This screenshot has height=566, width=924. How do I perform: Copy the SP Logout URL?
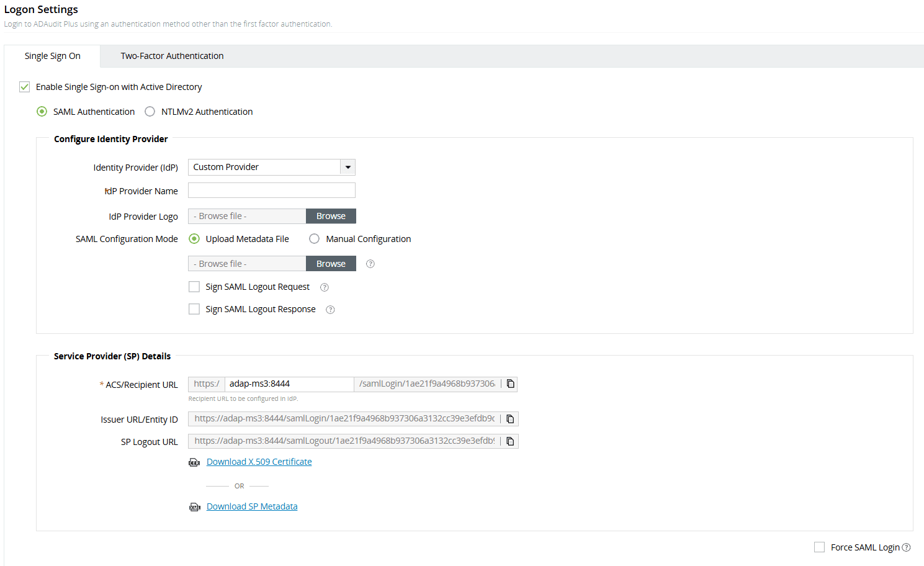coord(511,441)
